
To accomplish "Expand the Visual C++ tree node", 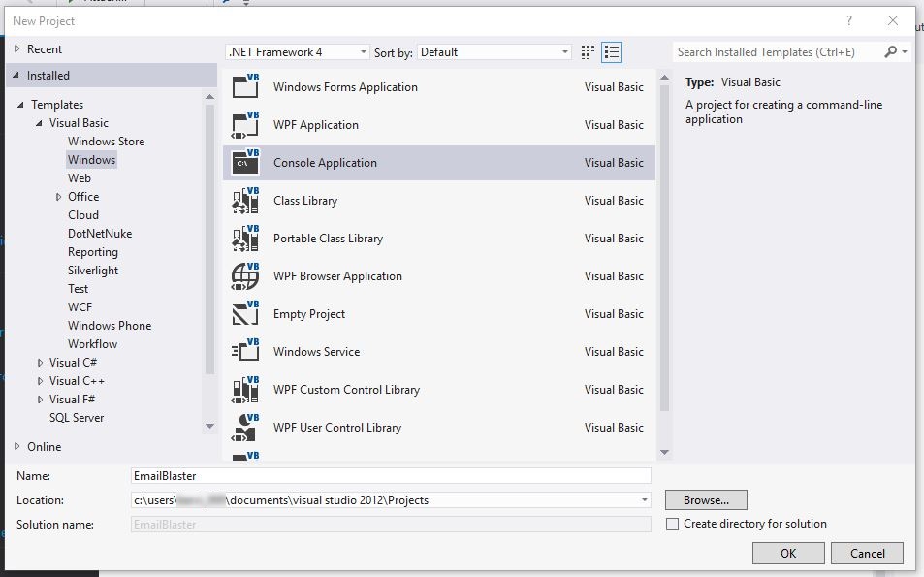I will (x=40, y=381).
